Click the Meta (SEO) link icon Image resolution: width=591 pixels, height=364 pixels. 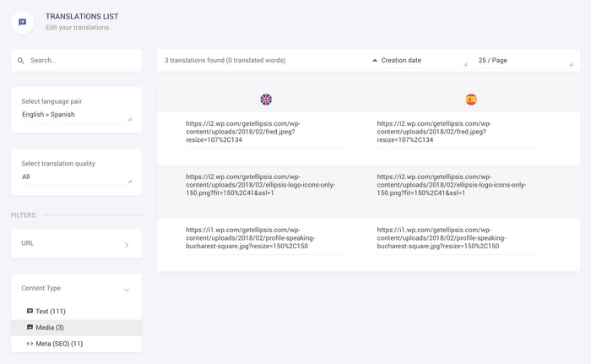point(30,344)
